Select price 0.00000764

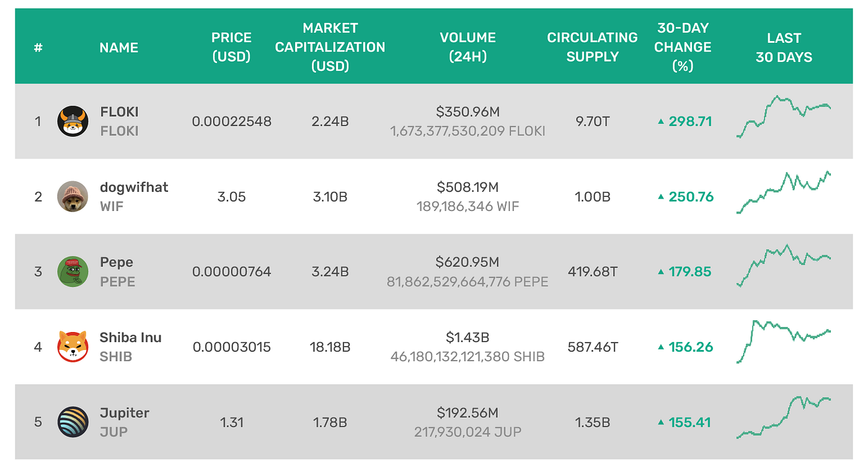pyautogui.click(x=232, y=272)
